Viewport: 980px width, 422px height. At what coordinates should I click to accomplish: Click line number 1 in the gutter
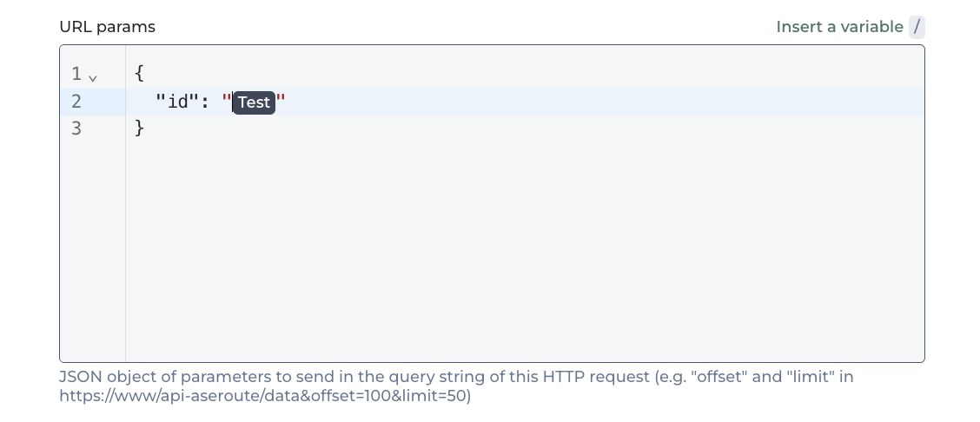point(76,74)
